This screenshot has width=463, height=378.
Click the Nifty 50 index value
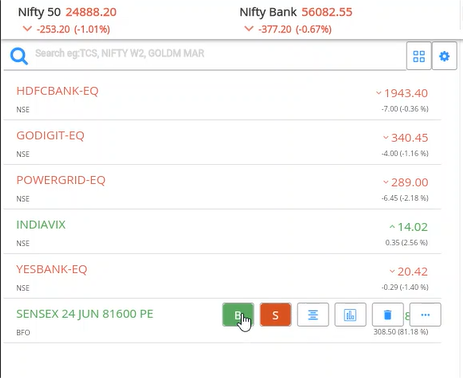point(91,12)
